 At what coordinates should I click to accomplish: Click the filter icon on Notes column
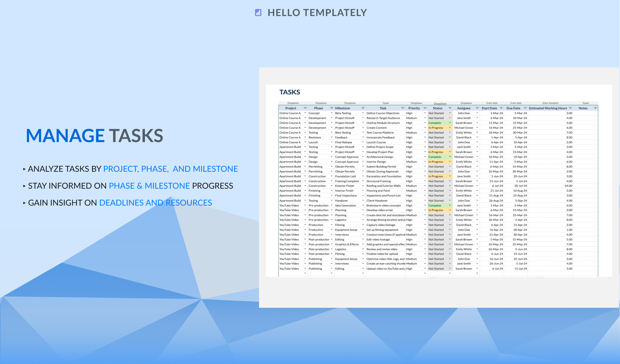pos(596,108)
